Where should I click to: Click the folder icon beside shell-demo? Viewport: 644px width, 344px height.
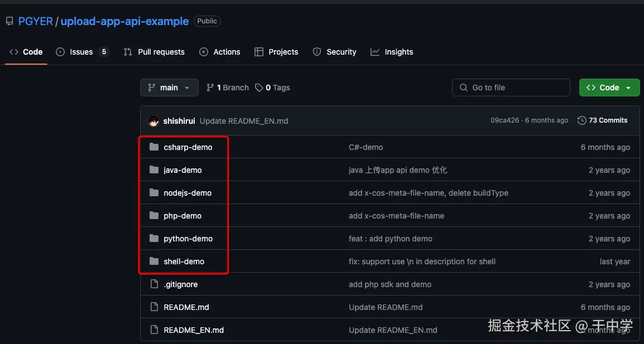coord(154,261)
